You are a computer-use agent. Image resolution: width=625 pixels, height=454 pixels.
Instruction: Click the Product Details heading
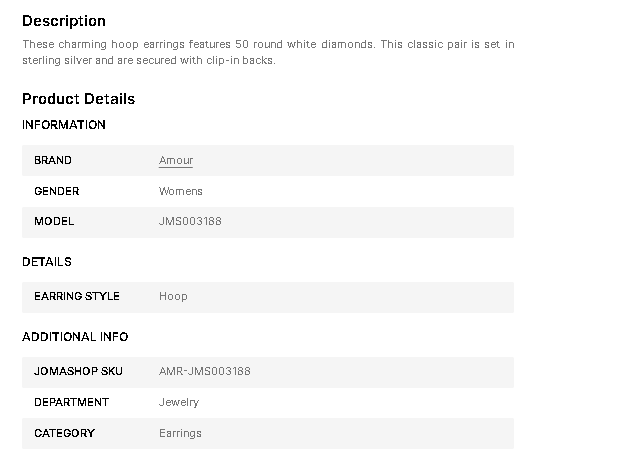point(78,99)
